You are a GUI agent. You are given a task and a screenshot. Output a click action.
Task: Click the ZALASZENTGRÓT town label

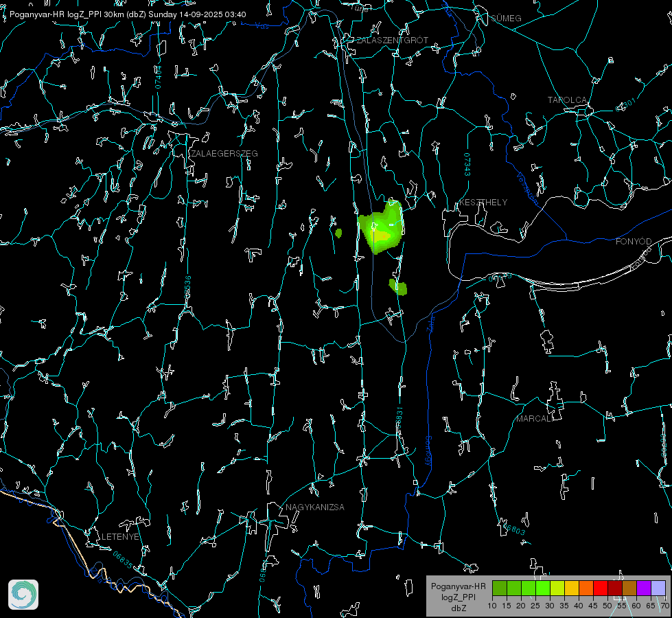point(393,41)
